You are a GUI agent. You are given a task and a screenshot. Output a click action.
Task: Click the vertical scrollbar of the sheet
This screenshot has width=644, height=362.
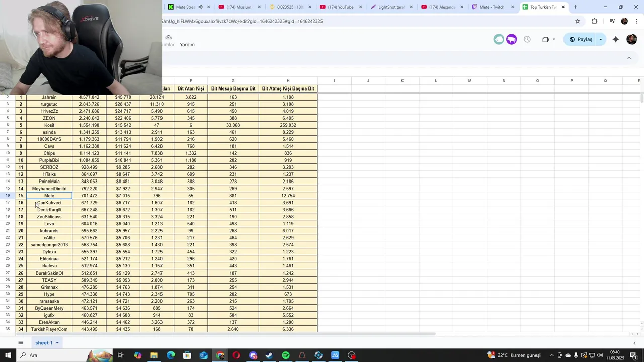[642, 98]
